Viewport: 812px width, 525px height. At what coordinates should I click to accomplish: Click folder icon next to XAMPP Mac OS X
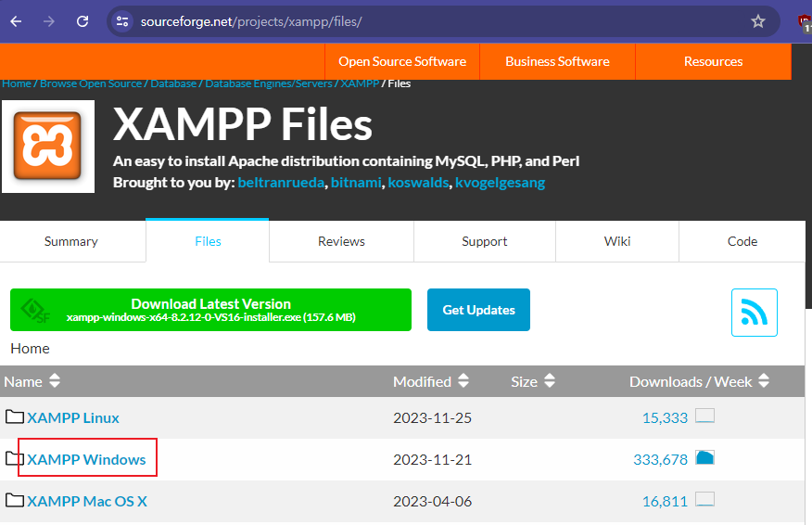15,500
